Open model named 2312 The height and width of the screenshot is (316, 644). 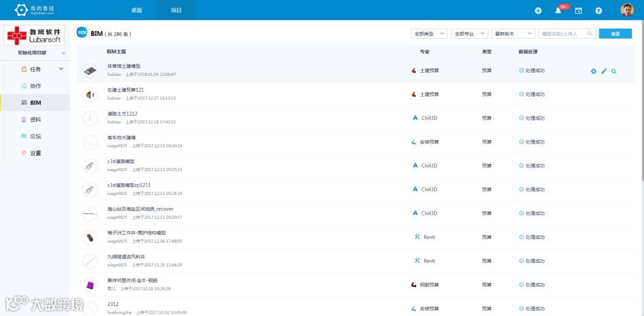coord(113,304)
